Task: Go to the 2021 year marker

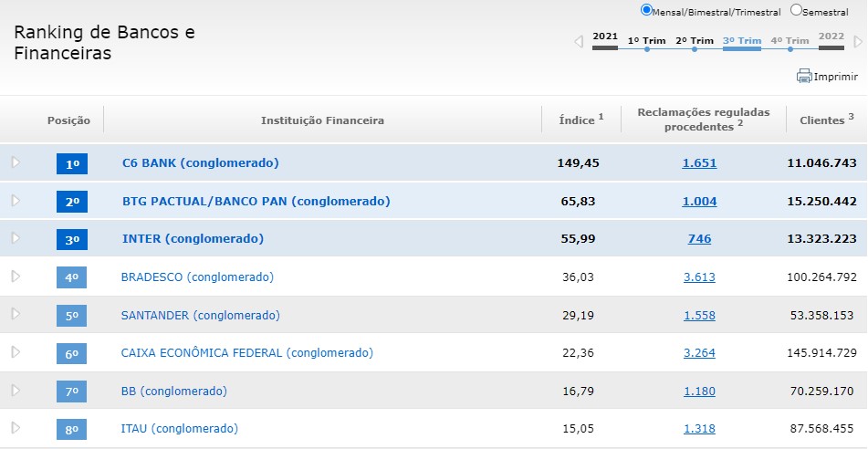Action: (605, 37)
